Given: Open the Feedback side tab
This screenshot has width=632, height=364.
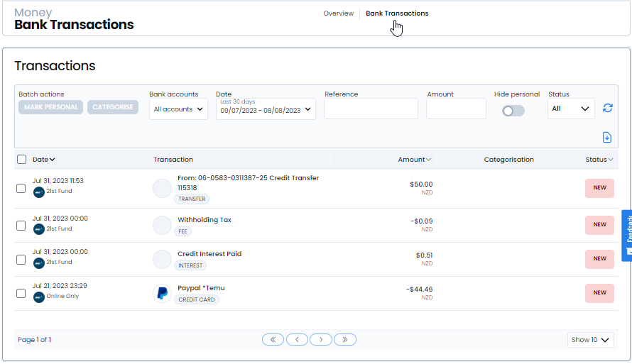Looking at the screenshot, I should pos(627,236).
